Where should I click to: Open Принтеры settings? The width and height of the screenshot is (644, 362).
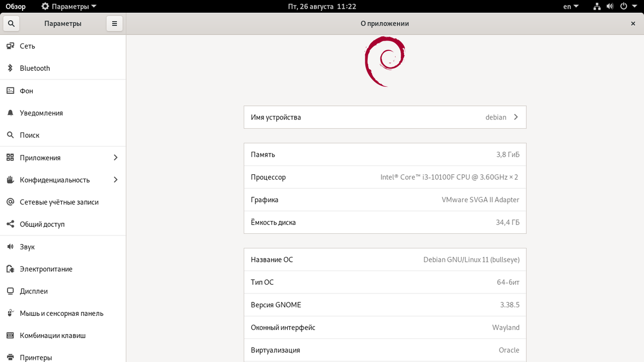(x=63, y=356)
